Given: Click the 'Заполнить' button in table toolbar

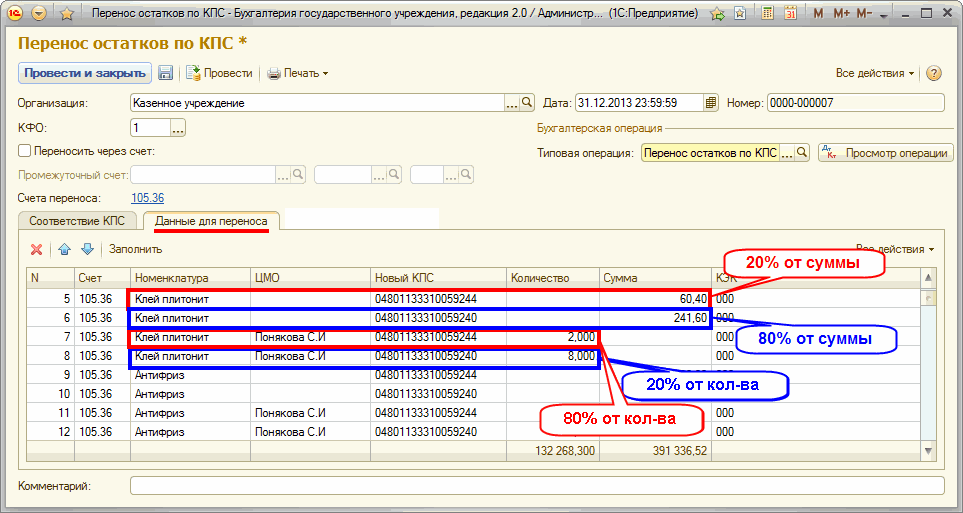Looking at the screenshot, I should 135,249.
